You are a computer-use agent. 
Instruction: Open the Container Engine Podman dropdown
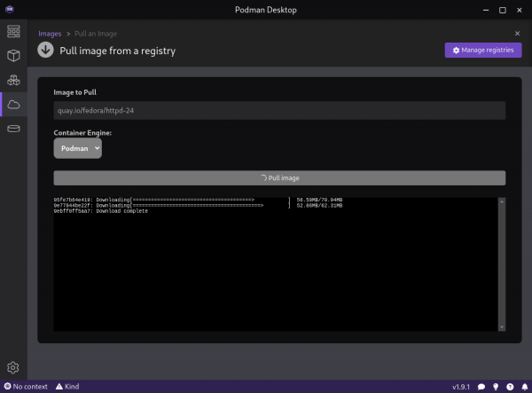[x=78, y=148]
